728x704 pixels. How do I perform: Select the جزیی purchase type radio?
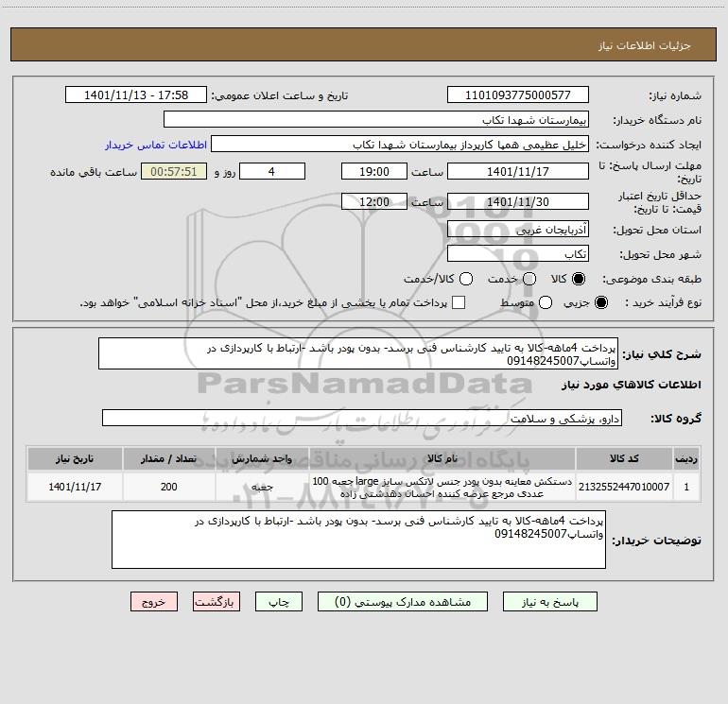(600, 302)
